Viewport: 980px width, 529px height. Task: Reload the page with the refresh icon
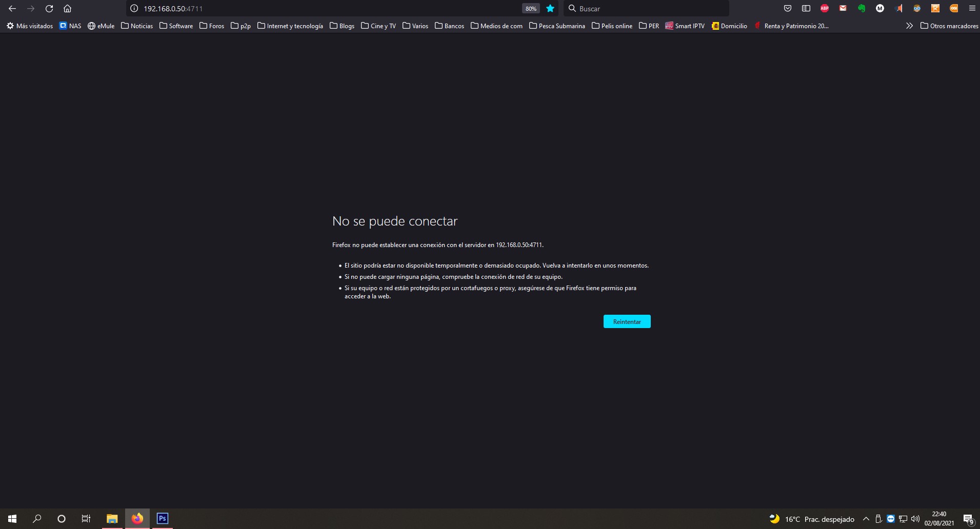(49, 9)
